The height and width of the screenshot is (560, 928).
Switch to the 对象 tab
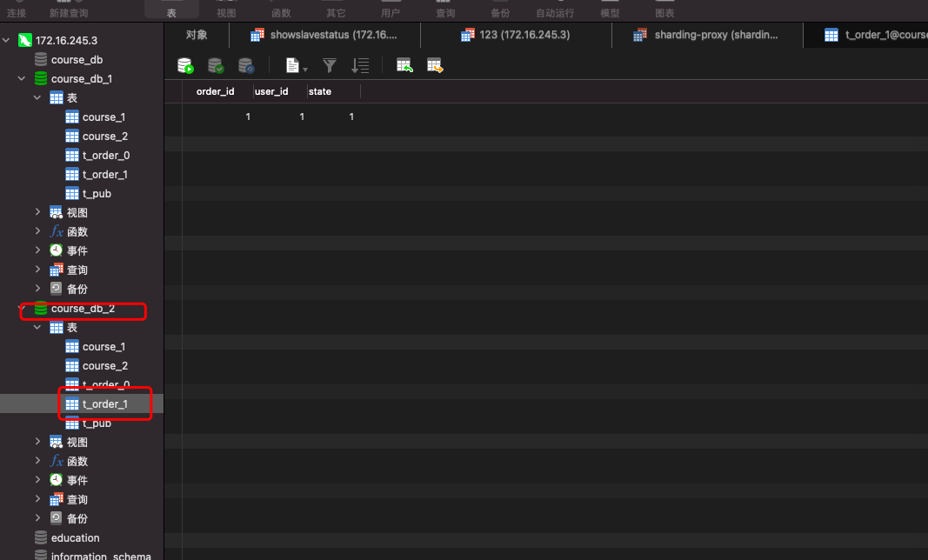197,35
